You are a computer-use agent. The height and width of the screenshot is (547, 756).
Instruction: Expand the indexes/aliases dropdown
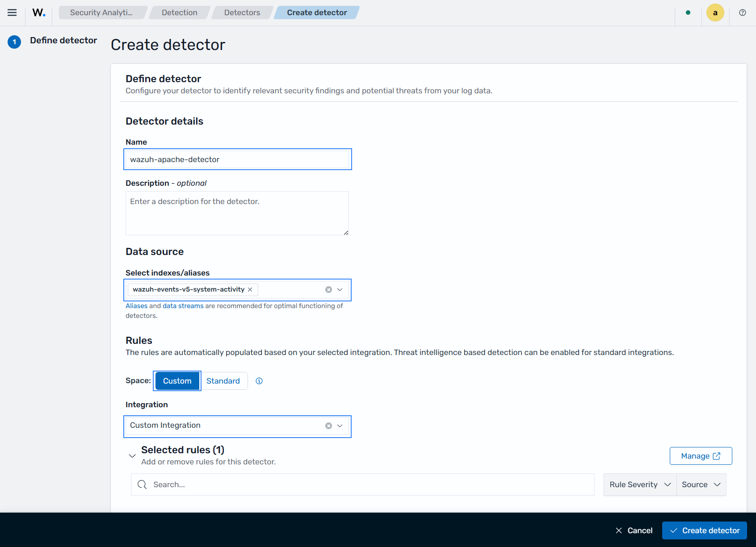coord(340,289)
